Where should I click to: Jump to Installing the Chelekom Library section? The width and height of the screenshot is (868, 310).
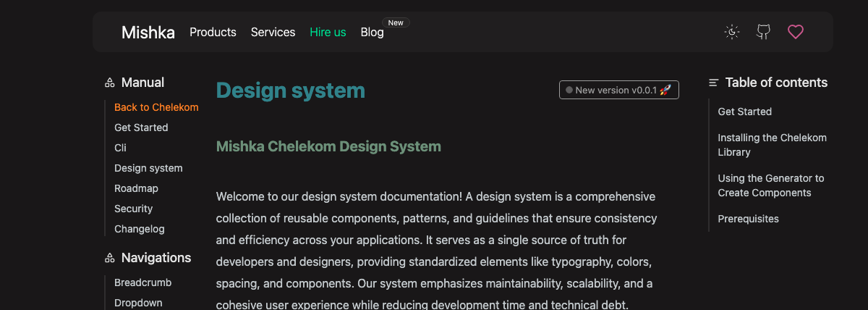pyautogui.click(x=772, y=145)
